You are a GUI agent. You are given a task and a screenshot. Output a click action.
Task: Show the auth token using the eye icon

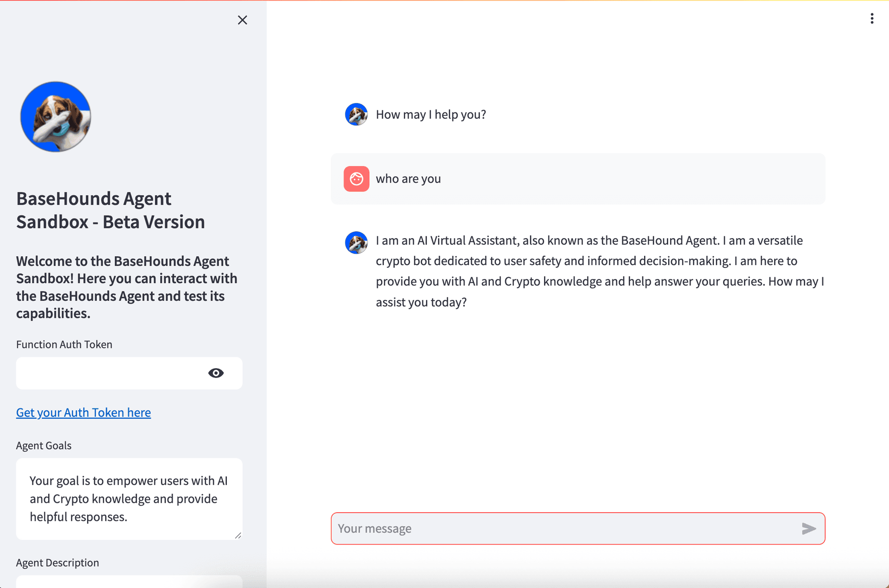coord(216,373)
